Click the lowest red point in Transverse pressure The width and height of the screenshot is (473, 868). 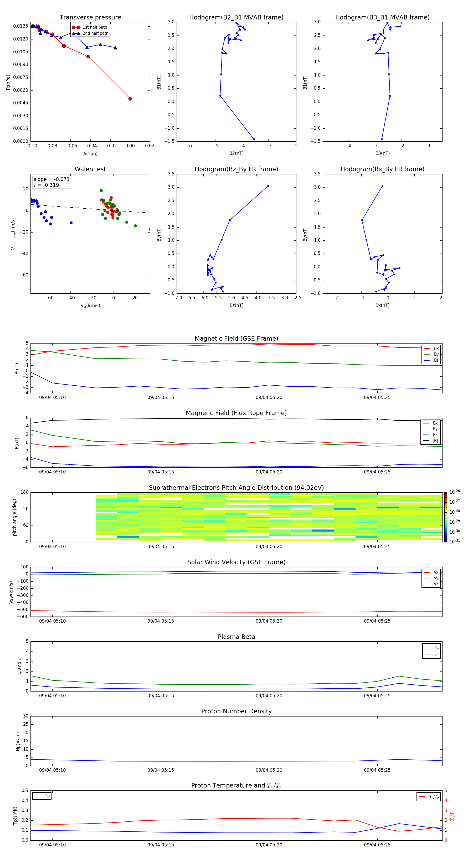click(x=130, y=99)
